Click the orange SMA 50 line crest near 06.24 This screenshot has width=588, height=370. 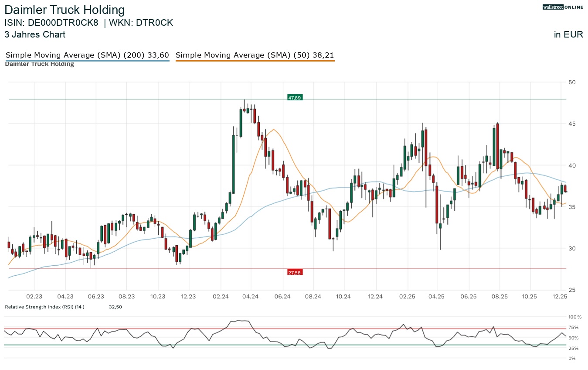coord(273,130)
